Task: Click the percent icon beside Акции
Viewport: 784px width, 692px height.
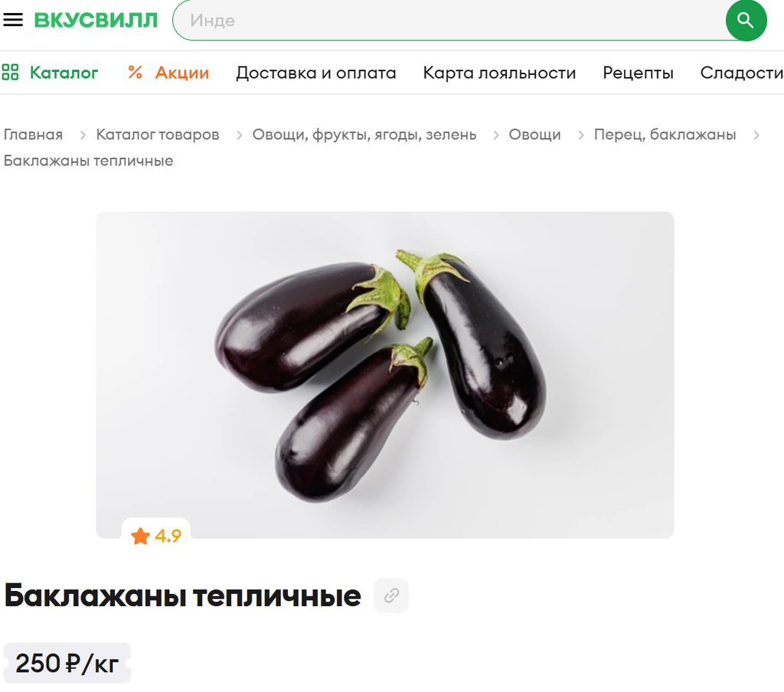Action: (135, 73)
